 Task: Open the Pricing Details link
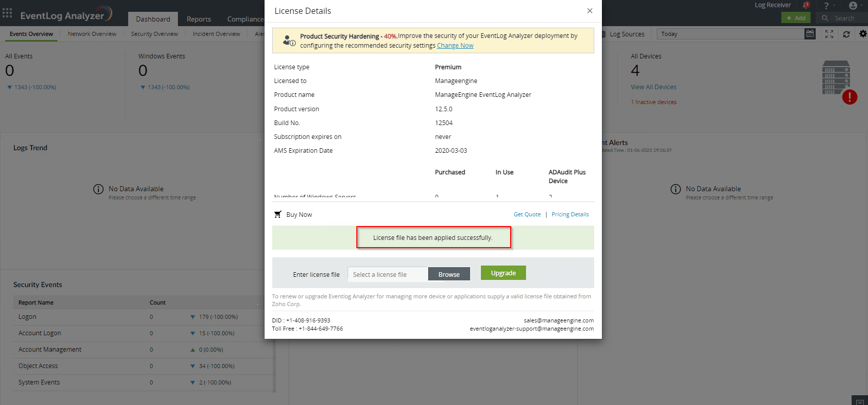pyautogui.click(x=570, y=214)
